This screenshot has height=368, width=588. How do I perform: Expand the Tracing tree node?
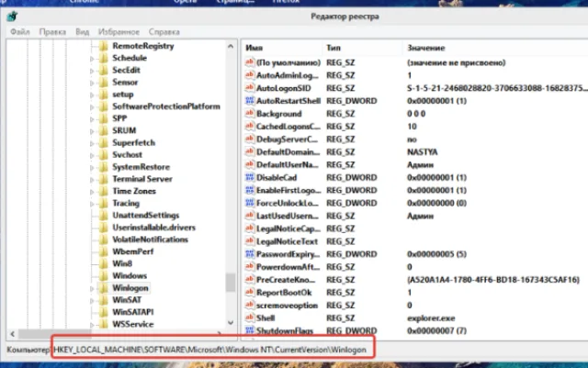(x=92, y=204)
